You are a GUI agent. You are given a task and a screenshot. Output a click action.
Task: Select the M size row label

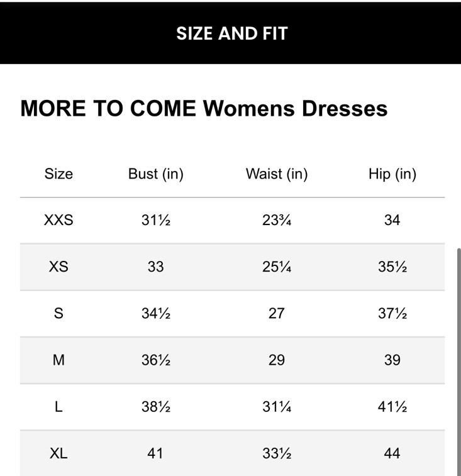tap(58, 360)
